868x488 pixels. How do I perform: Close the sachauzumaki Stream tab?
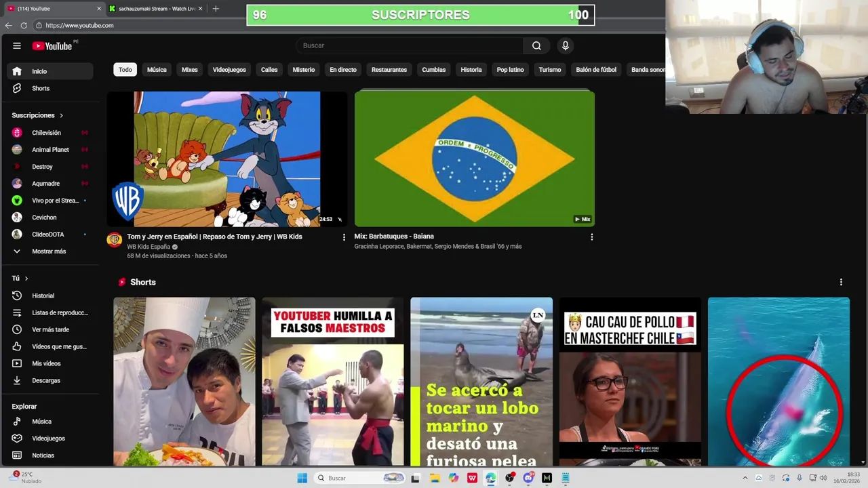coord(201,9)
